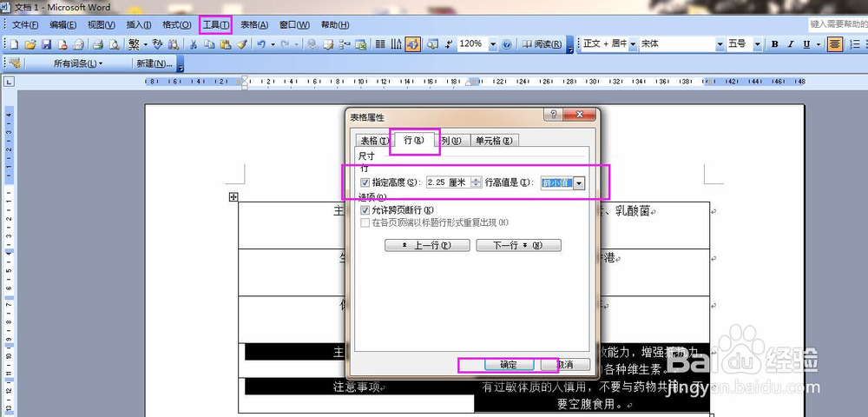Click the Insert Table icon
The width and height of the screenshot is (868, 417).
[x=344, y=44]
